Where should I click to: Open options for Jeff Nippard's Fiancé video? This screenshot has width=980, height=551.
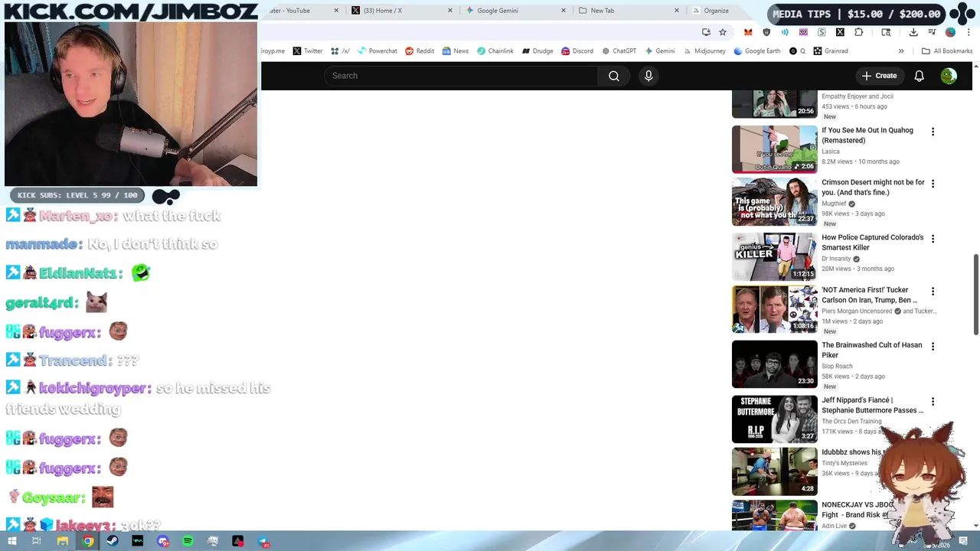pyautogui.click(x=933, y=401)
